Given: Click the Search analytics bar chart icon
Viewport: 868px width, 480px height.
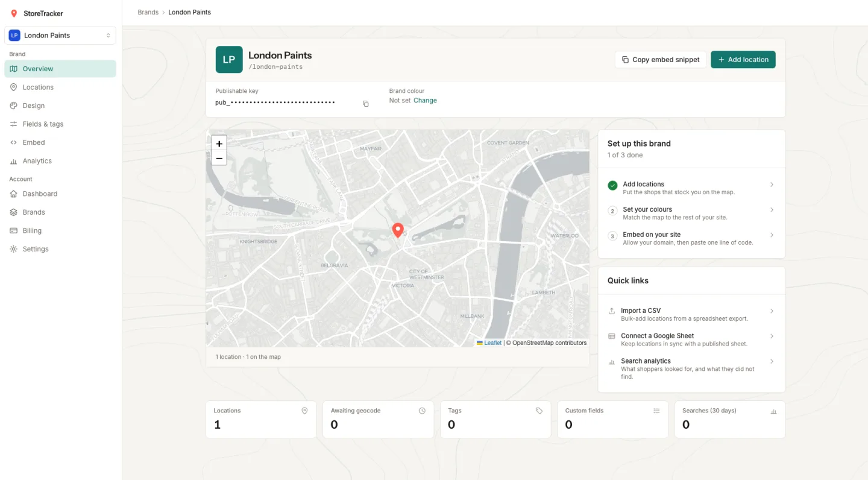Looking at the screenshot, I should [612, 362].
